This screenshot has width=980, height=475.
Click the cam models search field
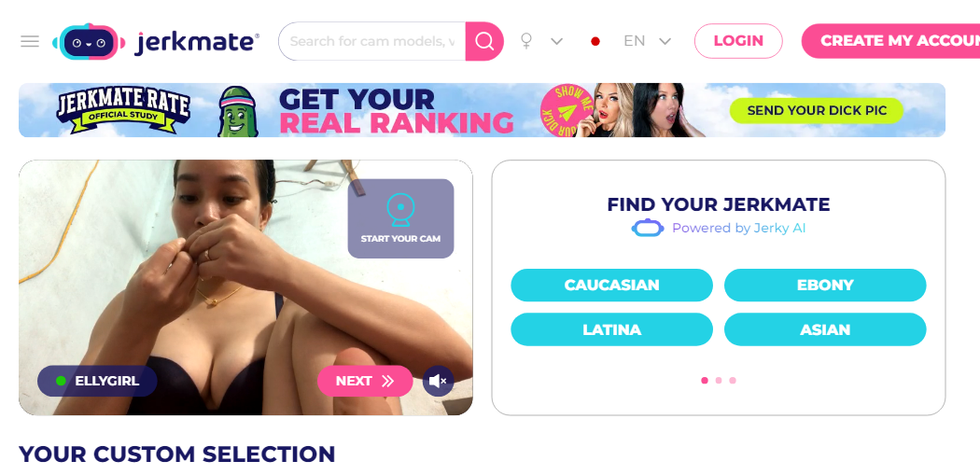point(372,41)
